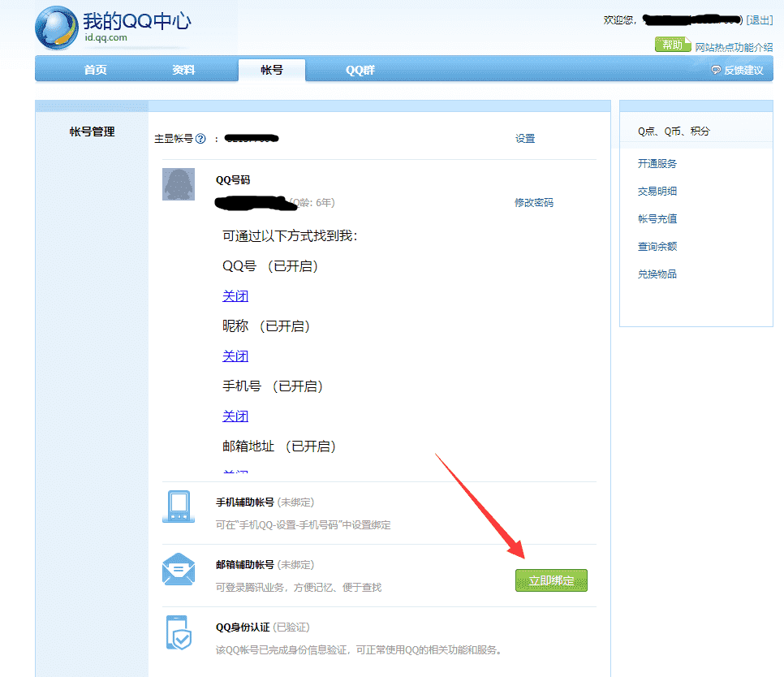The height and width of the screenshot is (677, 784).
Task: Open the QQ群 tab
Action: click(x=360, y=70)
